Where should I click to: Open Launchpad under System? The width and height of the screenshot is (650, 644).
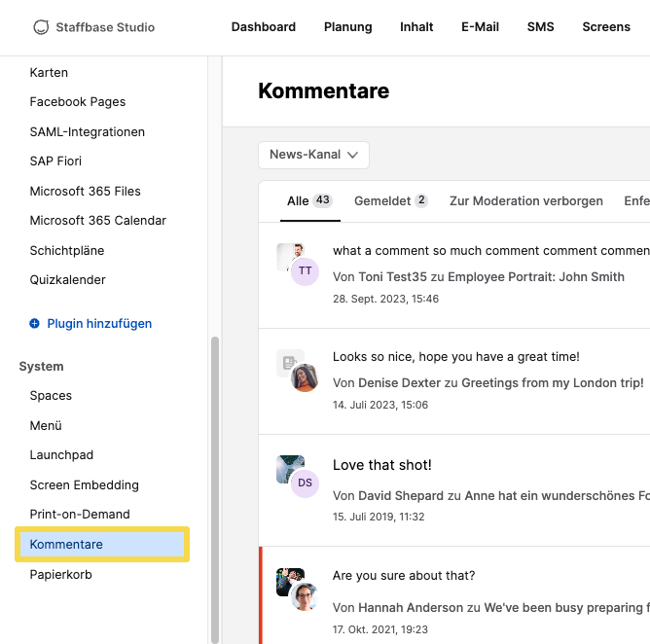click(x=61, y=455)
